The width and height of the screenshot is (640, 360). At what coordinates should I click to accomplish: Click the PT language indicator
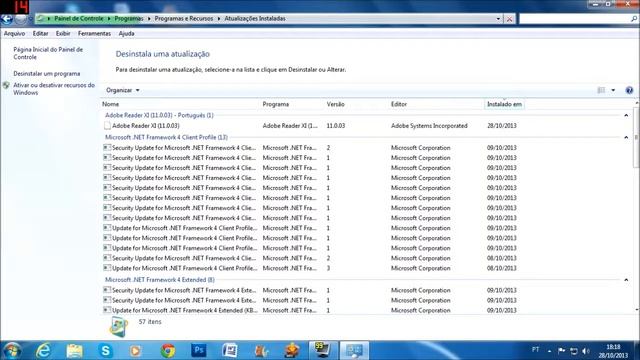(x=536, y=350)
